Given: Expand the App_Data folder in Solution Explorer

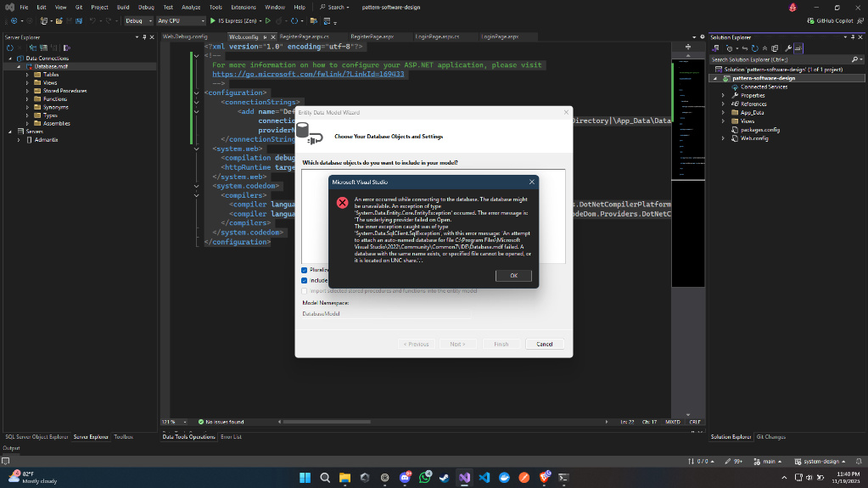Looking at the screenshot, I should pyautogui.click(x=723, y=112).
